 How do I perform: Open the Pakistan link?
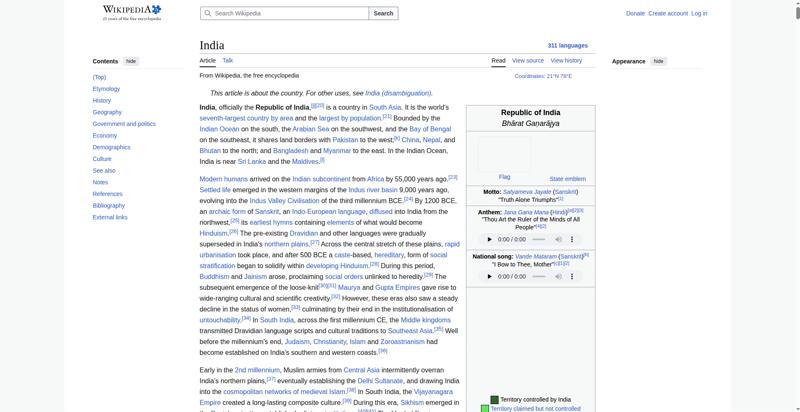point(345,140)
